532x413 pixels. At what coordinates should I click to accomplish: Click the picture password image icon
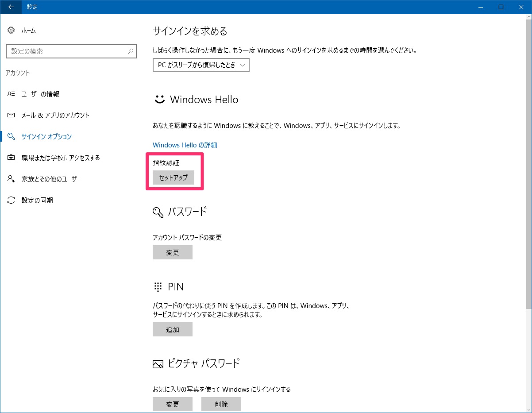coord(158,364)
